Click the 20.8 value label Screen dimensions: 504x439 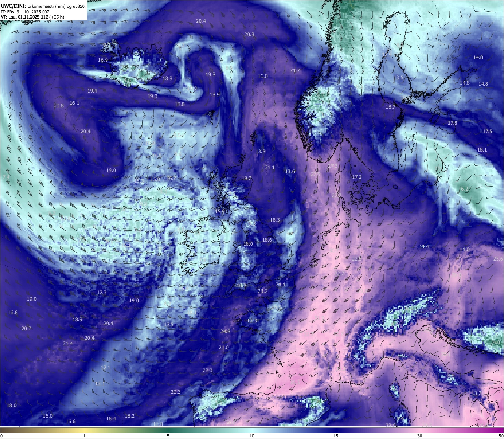point(59,106)
